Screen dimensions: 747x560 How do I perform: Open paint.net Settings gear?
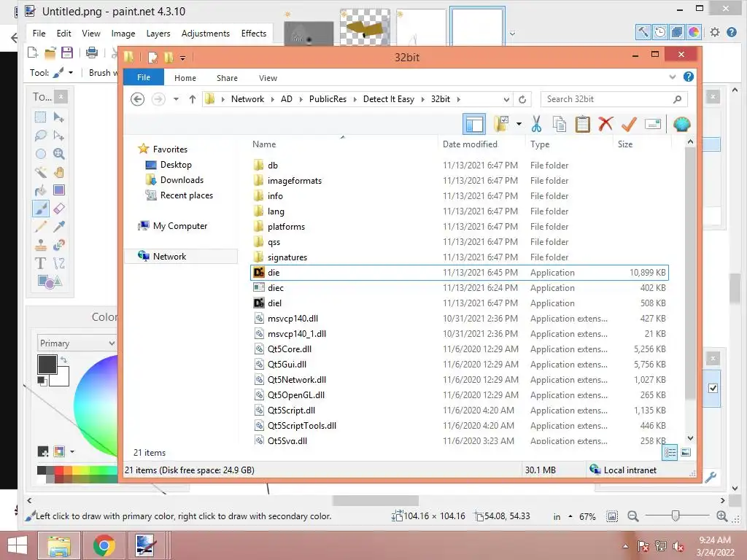pyautogui.click(x=715, y=32)
